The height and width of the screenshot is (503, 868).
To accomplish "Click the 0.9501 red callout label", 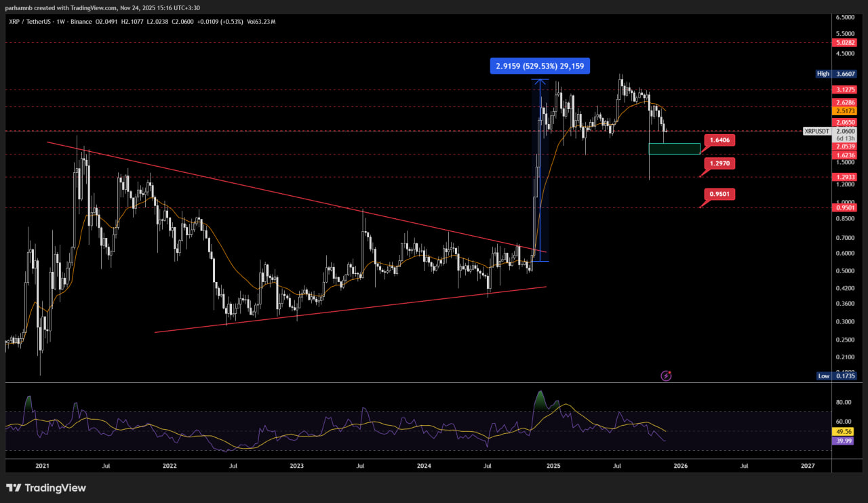I will click(719, 194).
